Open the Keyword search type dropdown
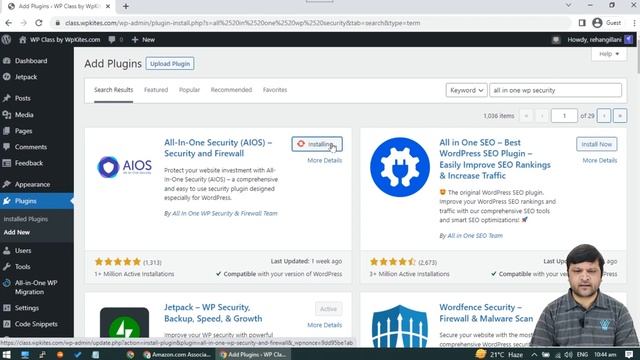Image resolution: width=640 pixels, height=360 pixels. 467,90
